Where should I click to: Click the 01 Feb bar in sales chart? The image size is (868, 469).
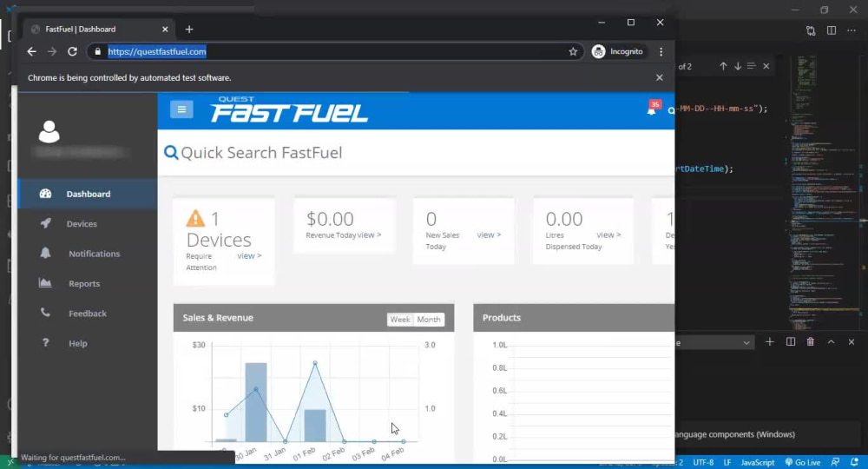(315, 426)
